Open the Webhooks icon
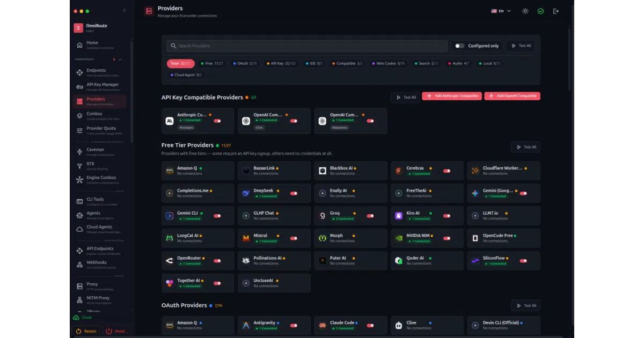Image resolution: width=644 pixels, height=338 pixels. [x=79, y=264]
